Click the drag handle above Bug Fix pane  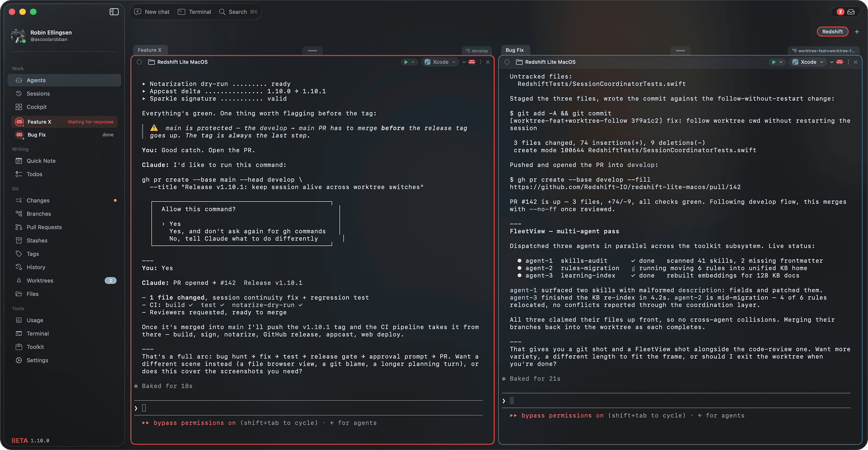coord(680,51)
